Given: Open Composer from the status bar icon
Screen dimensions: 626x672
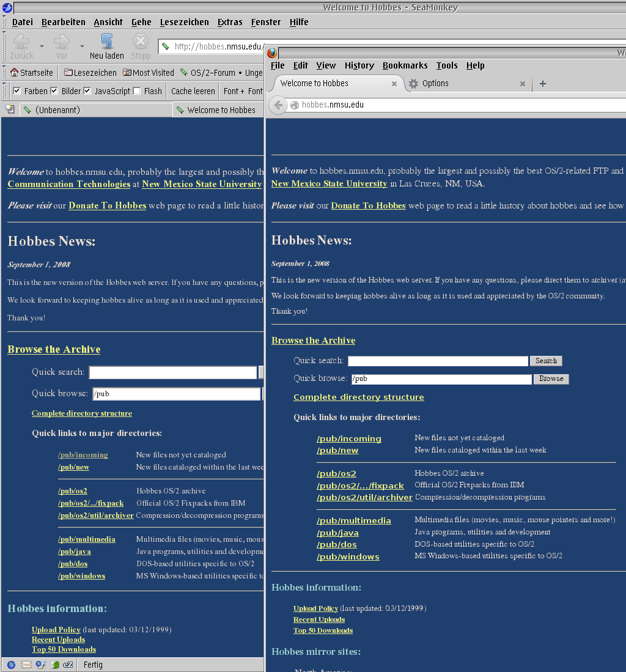Looking at the screenshot, I should (x=41, y=665).
